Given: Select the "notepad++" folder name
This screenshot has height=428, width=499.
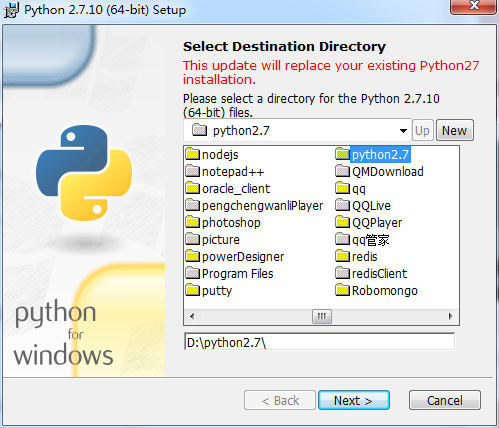Looking at the screenshot, I should pos(233,172).
